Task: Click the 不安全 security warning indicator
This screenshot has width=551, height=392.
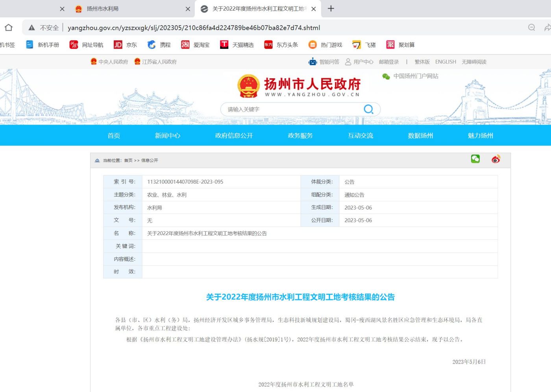Action: (44, 28)
